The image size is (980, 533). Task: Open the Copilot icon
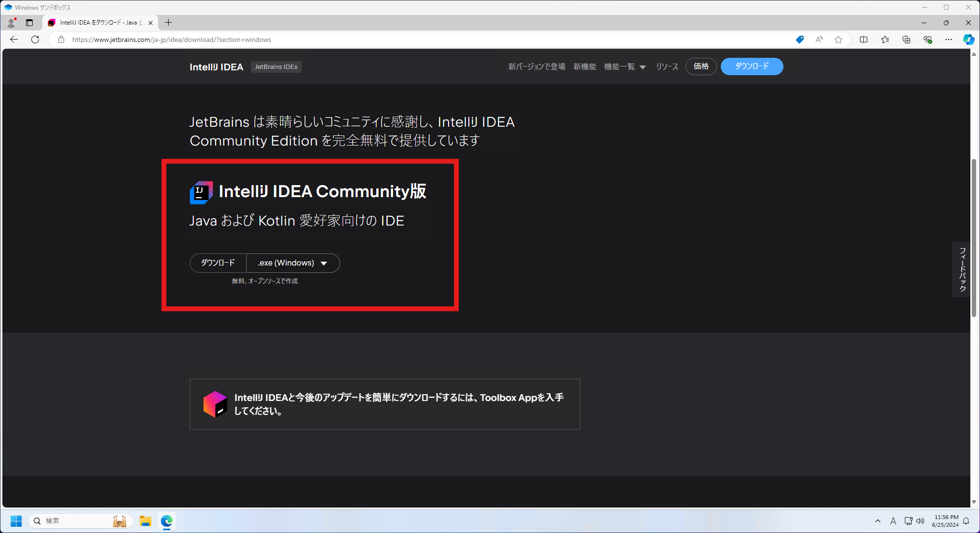point(969,40)
